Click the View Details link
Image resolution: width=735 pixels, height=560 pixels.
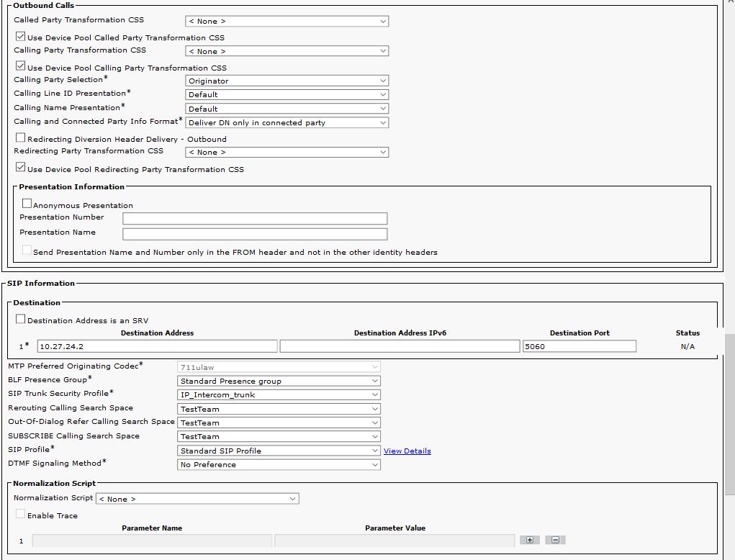coord(407,451)
